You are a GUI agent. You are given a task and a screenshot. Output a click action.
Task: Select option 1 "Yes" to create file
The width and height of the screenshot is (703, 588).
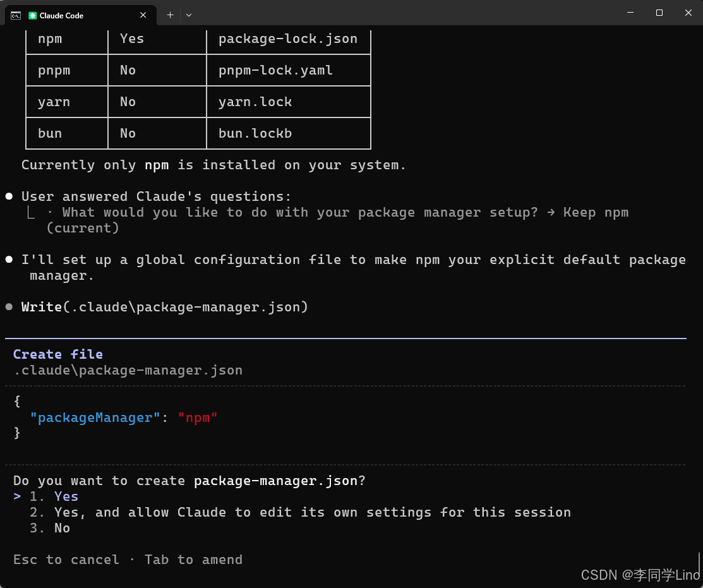click(x=66, y=496)
